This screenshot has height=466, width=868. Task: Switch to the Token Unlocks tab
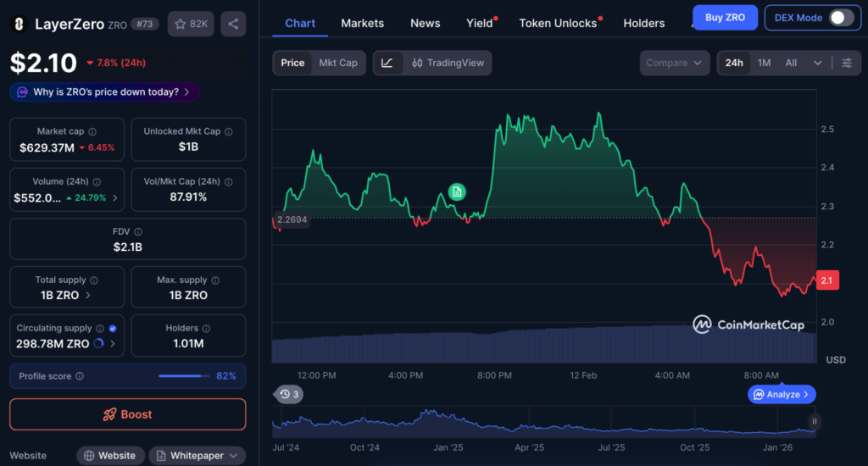(x=558, y=23)
